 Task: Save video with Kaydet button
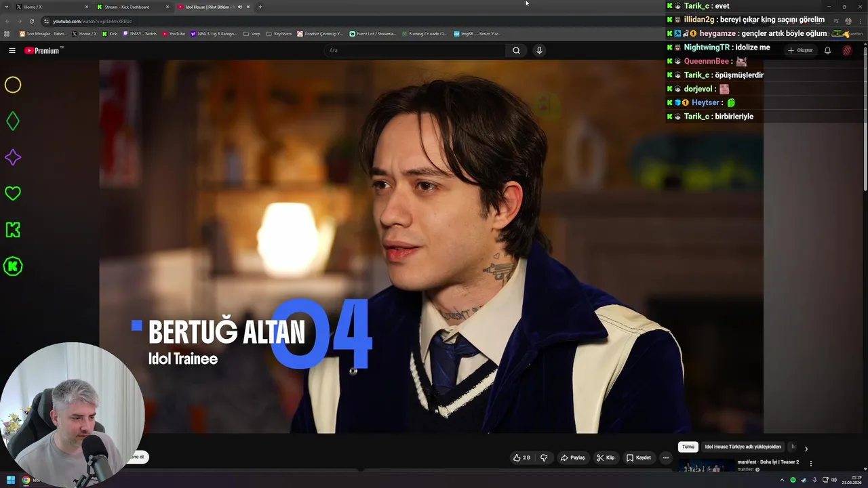pyautogui.click(x=639, y=457)
